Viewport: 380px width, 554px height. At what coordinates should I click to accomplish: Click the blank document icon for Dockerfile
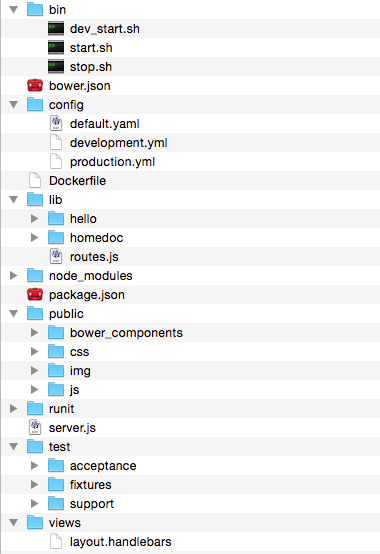35,181
